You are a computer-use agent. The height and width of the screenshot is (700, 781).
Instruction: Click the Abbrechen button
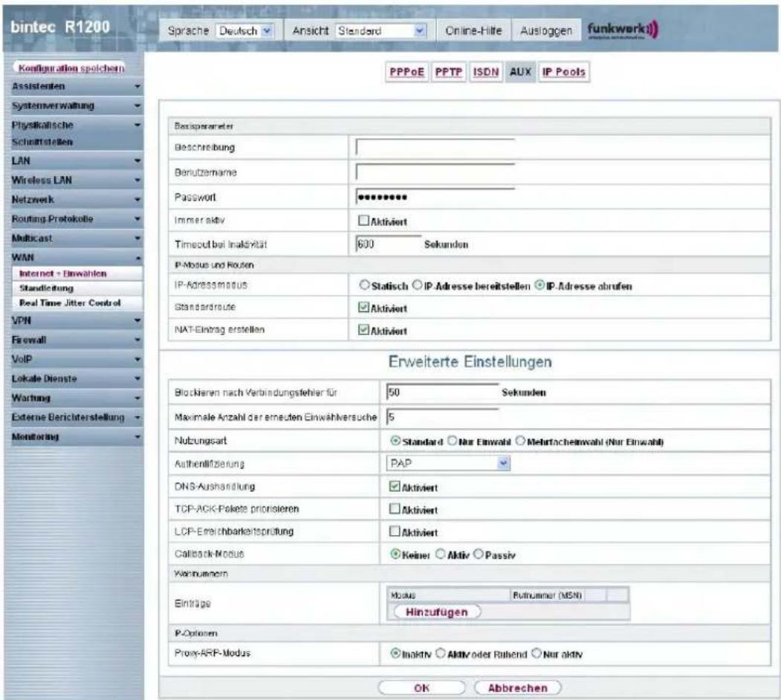(517, 688)
